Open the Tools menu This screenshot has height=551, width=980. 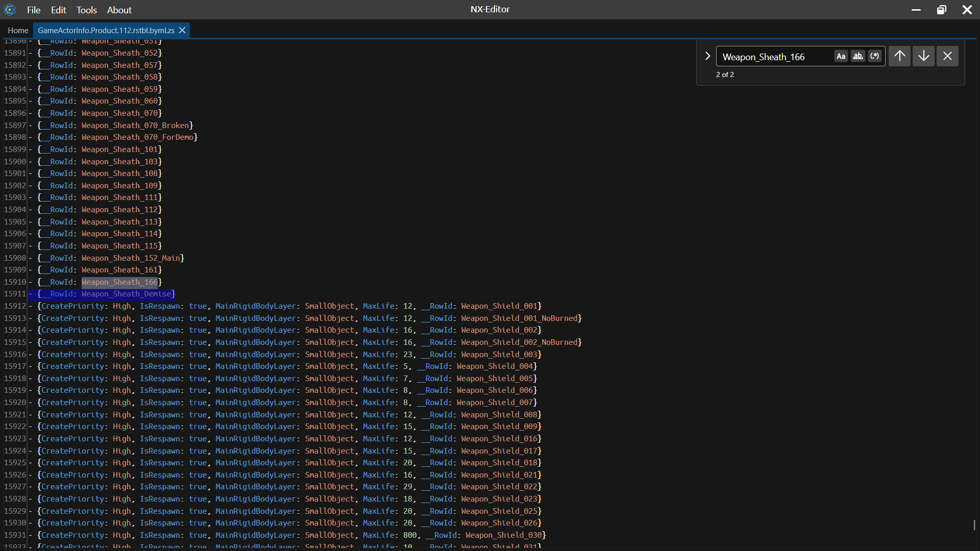pos(87,10)
